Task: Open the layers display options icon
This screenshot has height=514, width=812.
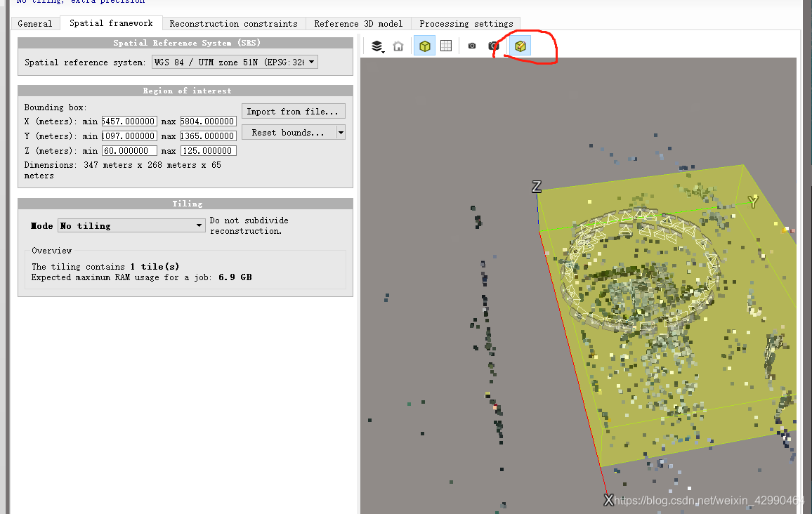Action: pyautogui.click(x=377, y=46)
